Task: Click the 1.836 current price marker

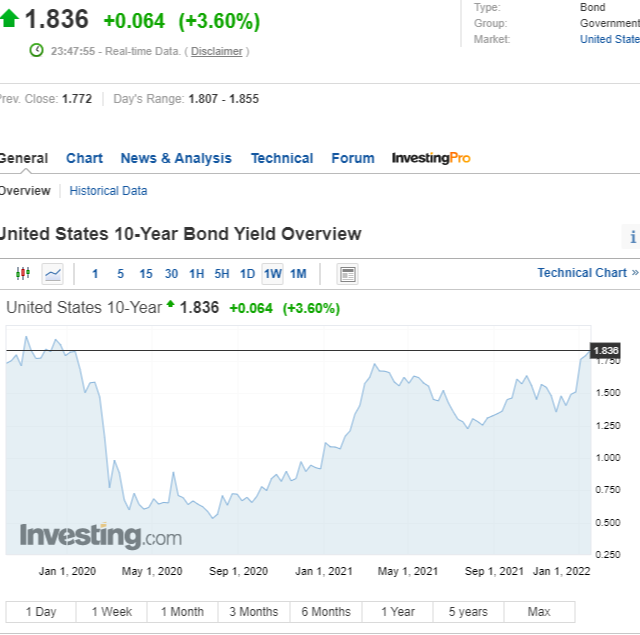Action: [606, 350]
